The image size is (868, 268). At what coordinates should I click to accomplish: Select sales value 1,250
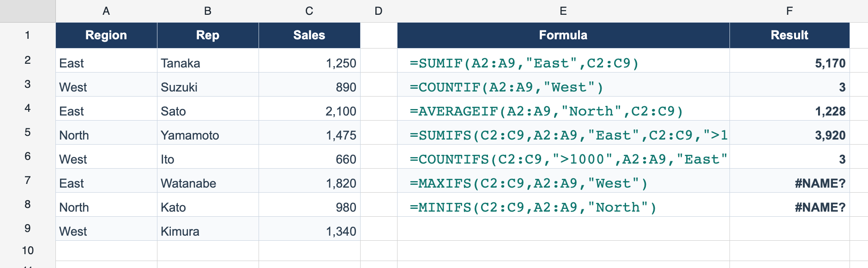pyautogui.click(x=309, y=61)
